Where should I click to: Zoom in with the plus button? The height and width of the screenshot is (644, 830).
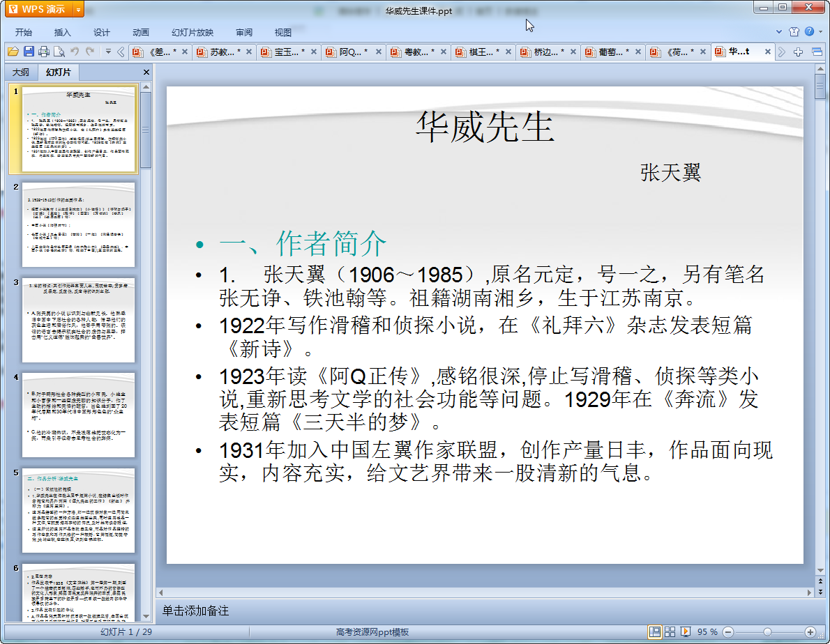[810, 632]
